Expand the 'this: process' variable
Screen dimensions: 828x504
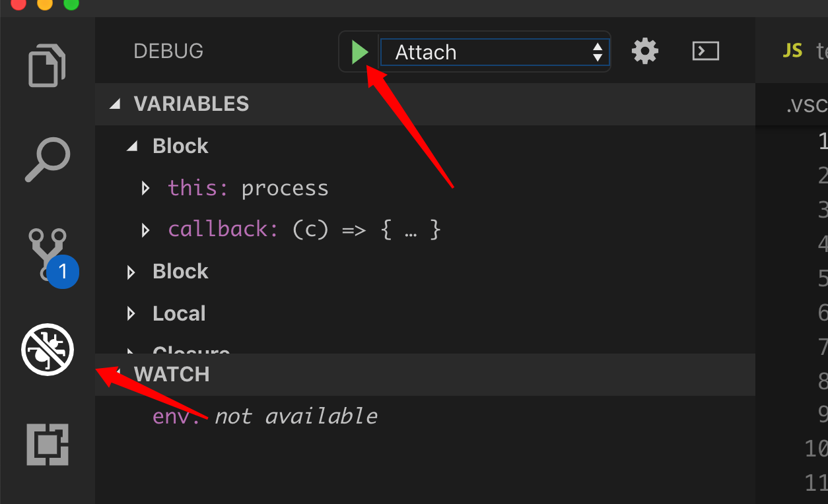(146, 189)
